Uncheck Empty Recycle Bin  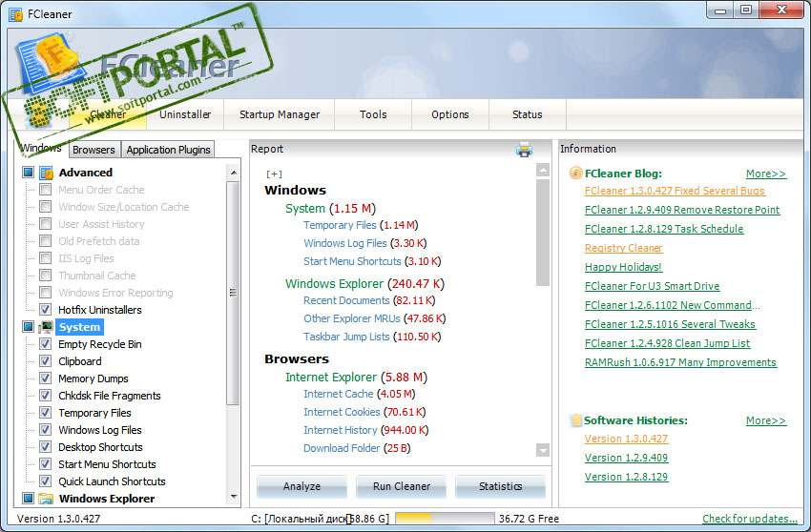point(46,344)
